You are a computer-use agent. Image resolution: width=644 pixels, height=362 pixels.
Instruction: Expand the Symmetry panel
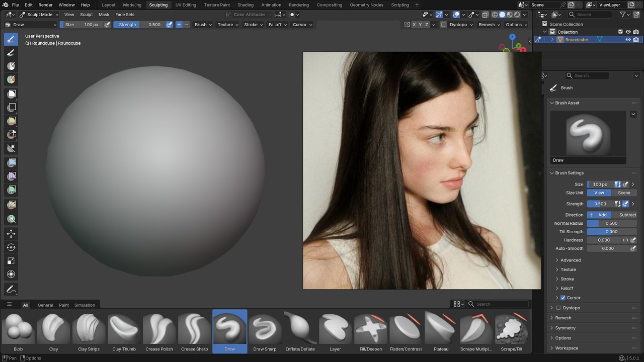[566, 328]
